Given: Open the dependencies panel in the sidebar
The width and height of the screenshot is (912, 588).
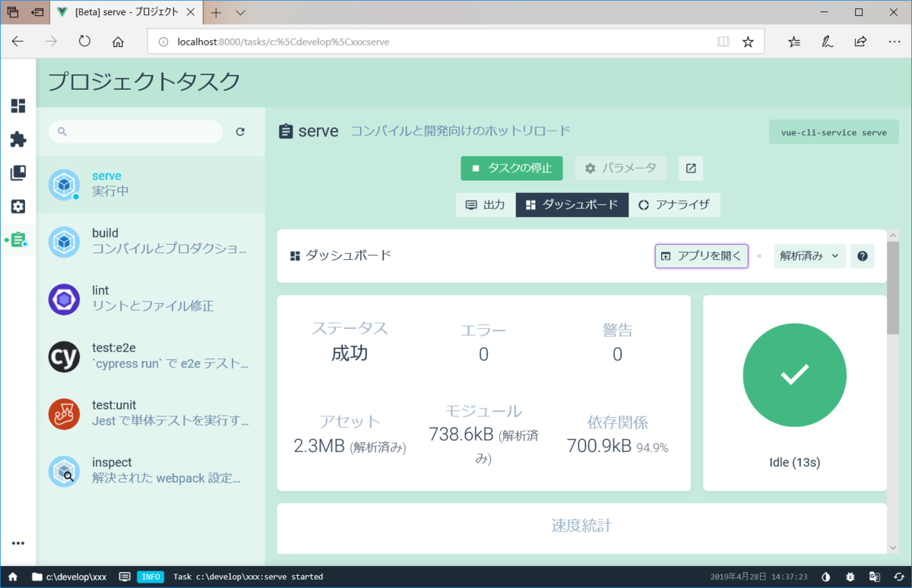Looking at the screenshot, I should (17, 172).
